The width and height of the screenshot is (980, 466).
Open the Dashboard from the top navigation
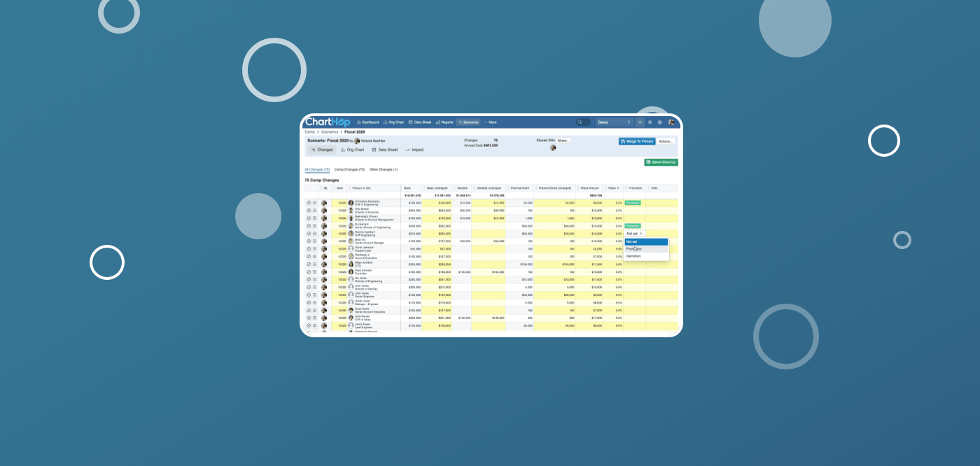tap(367, 122)
